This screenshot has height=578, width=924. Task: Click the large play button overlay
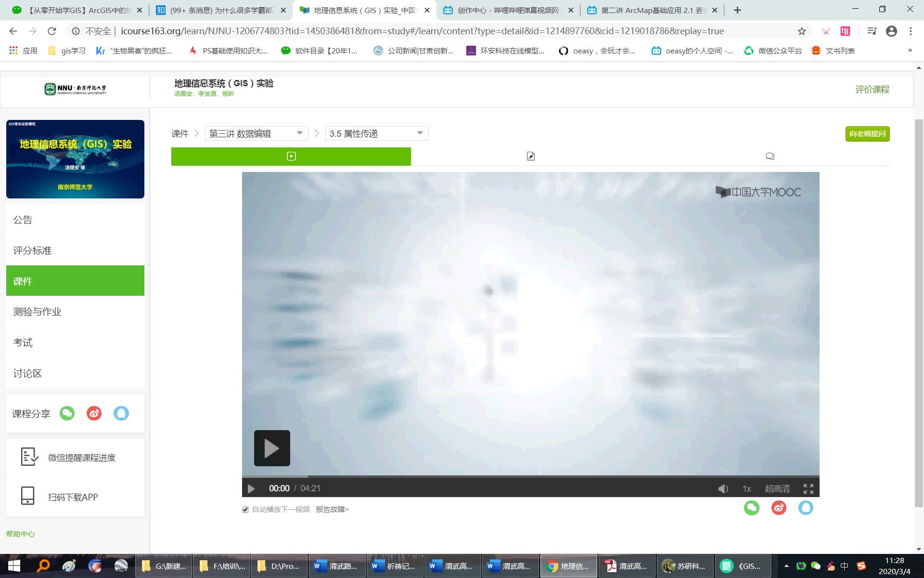[x=272, y=448]
